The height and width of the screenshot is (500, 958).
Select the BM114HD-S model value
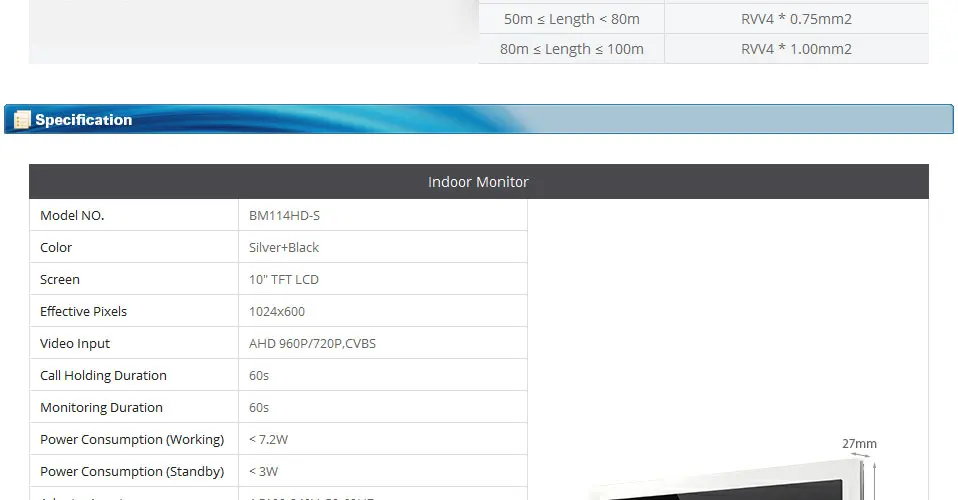coord(284,216)
